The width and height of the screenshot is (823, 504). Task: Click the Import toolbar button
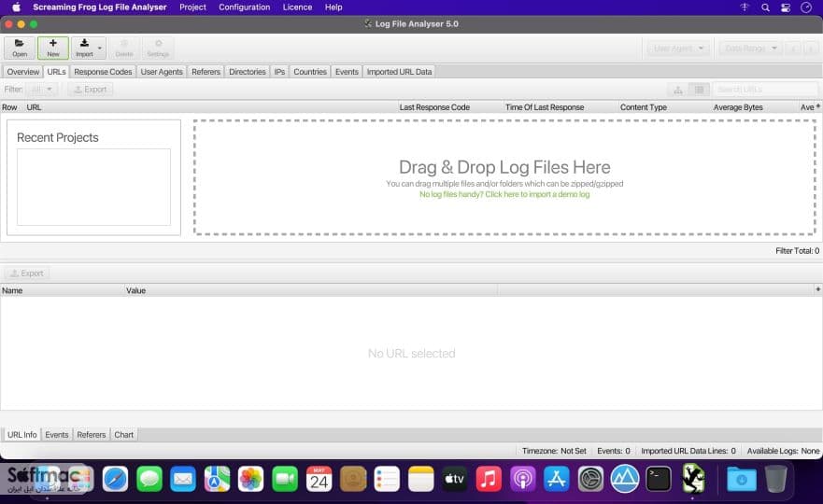84,48
